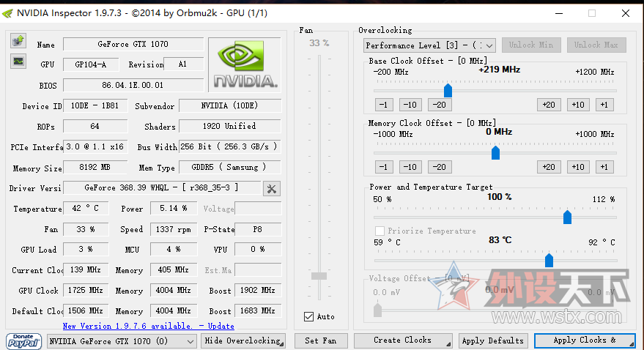Click the Default Boost value 1683 MHz
644x350 pixels.
258,311
